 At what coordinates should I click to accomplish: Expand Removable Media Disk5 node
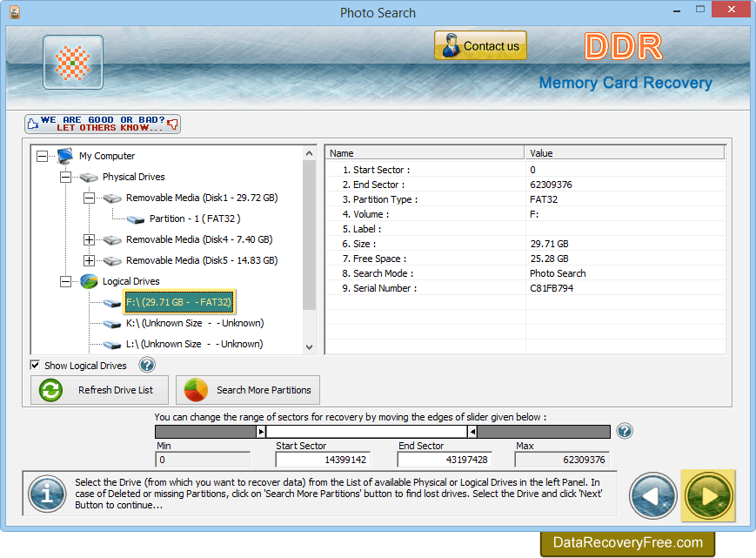89,260
